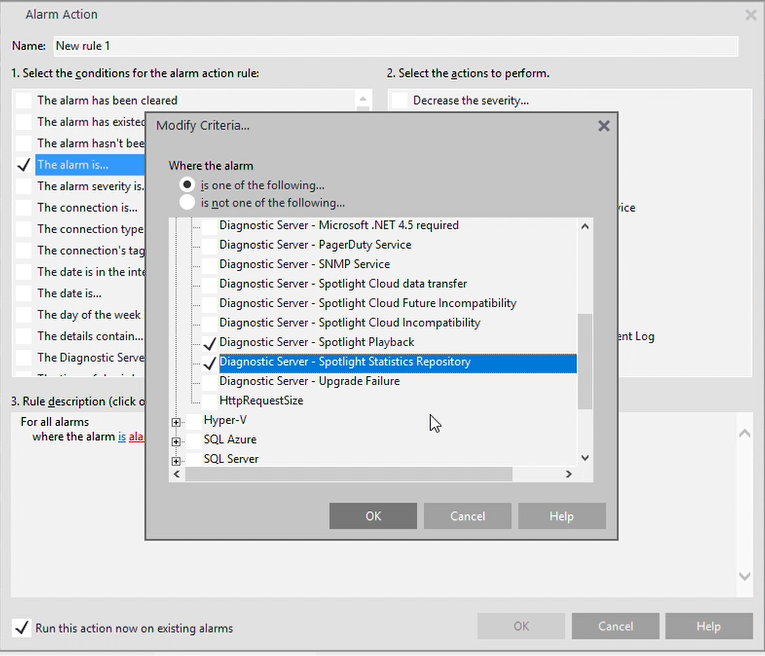
Task: Click the rule Name input field
Action: (395, 46)
